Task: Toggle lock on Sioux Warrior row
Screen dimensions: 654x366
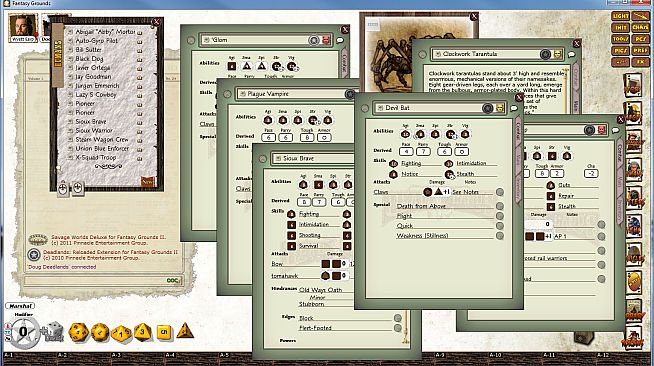Action: pyautogui.click(x=140, y=131)
